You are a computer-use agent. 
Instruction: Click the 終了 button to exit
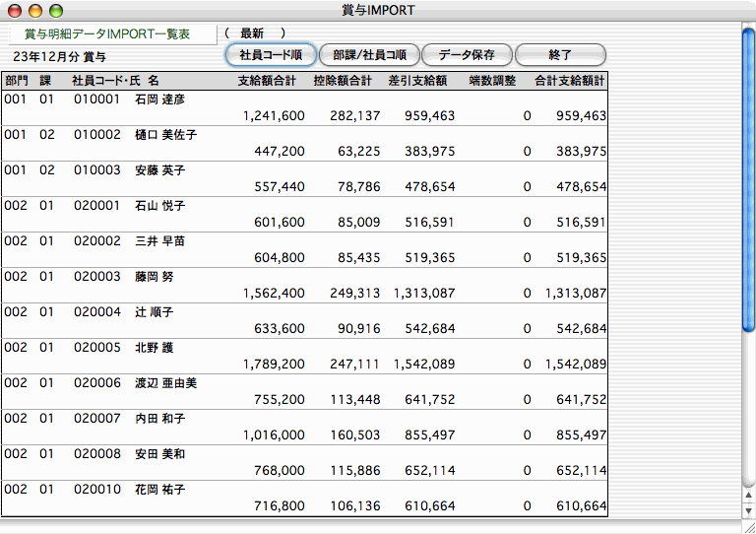coord(560,54)
